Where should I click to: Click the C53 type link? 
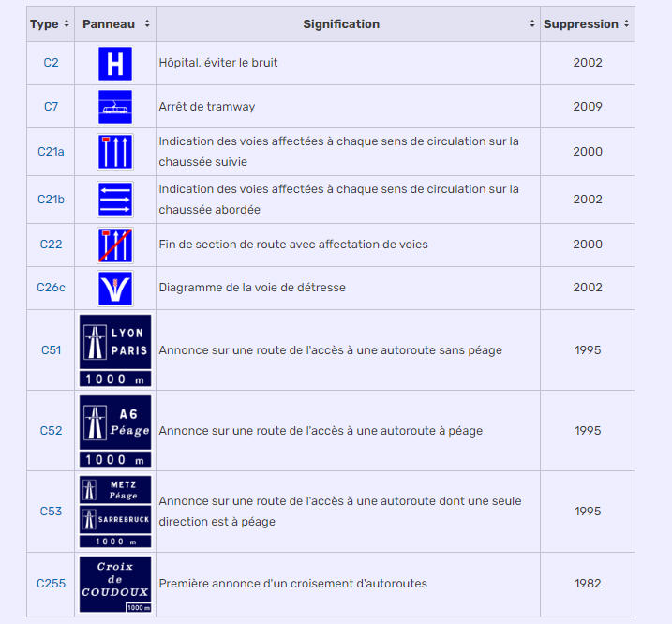click(51, 512)
